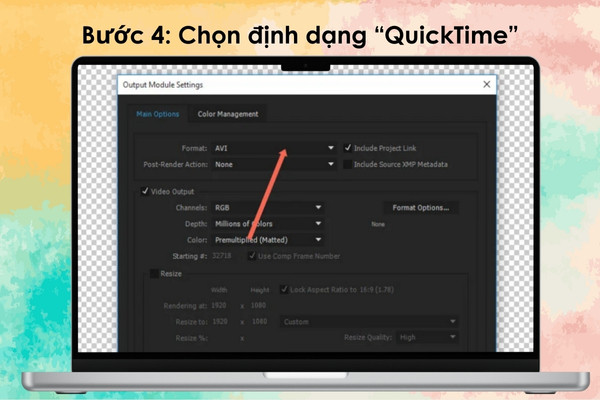Open the Resize Quality dropdown showing High
This screenshot has width=600, height=400.
pos(427,338)
